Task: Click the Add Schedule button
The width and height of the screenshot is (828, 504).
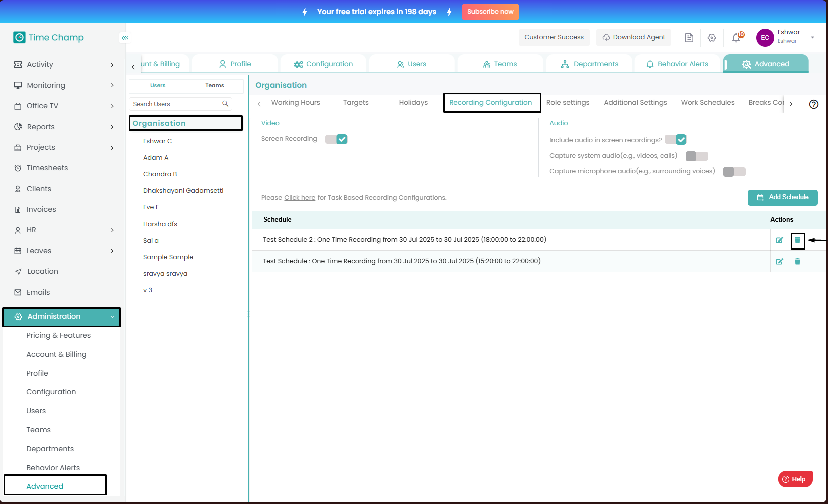Action: 782,197
